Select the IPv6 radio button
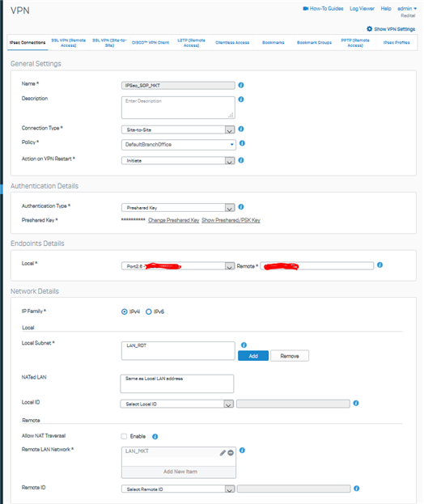Viewport: 424px width, 504px height. (x=149, y=311)
